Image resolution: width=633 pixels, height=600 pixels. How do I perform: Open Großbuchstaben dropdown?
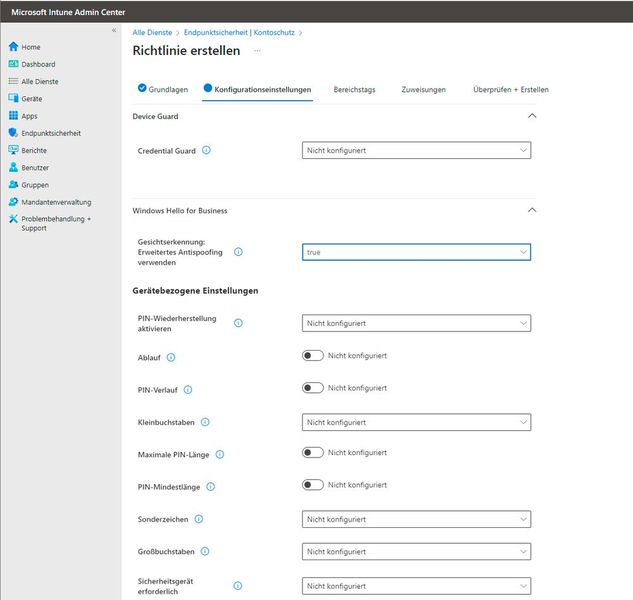pos(416,551)
